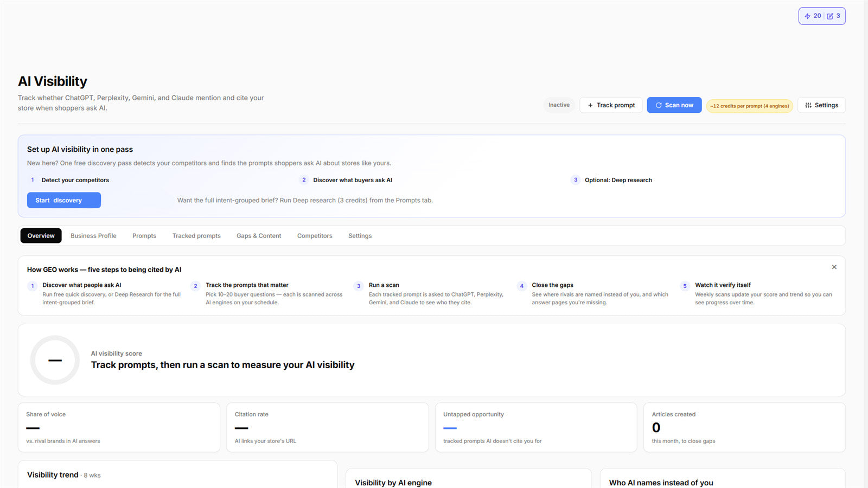Click the Articles created value 0

point(656,428)
